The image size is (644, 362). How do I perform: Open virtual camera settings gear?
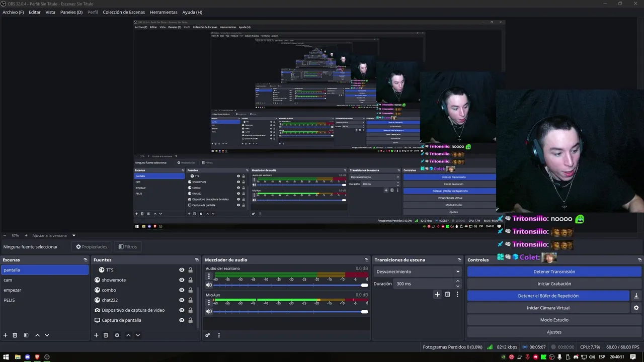coord(636,308)
